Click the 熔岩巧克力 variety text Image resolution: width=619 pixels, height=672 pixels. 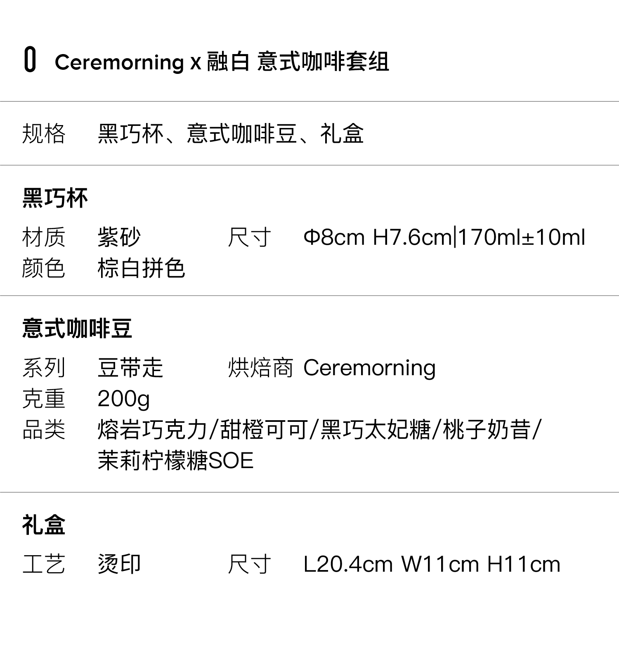[152, 430]
